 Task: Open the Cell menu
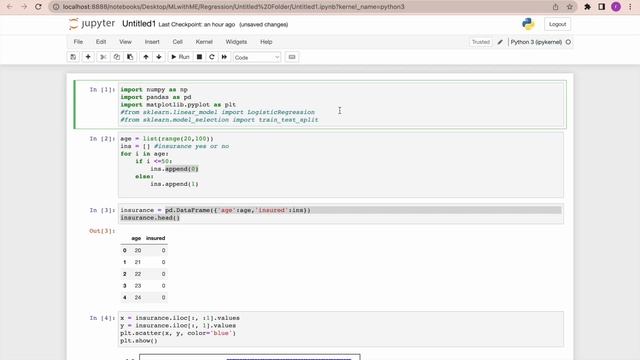pyautogui.click(x=178, y=42)
